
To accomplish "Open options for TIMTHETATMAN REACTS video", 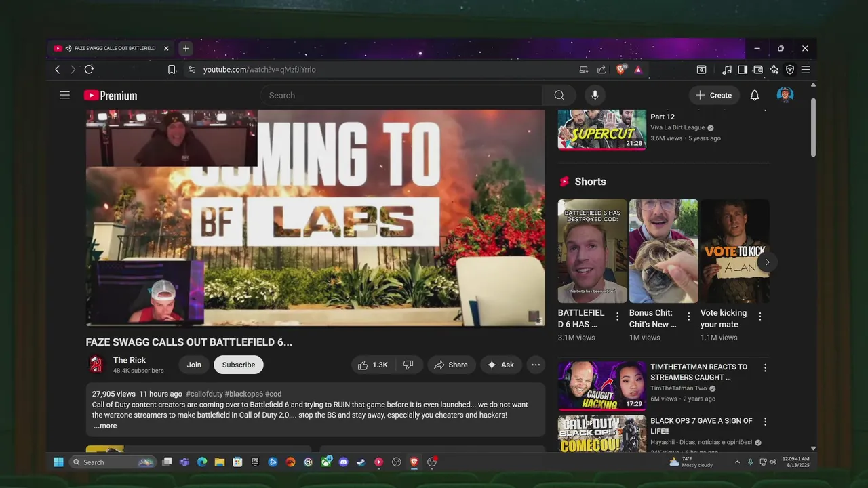I will click(765, 368).
